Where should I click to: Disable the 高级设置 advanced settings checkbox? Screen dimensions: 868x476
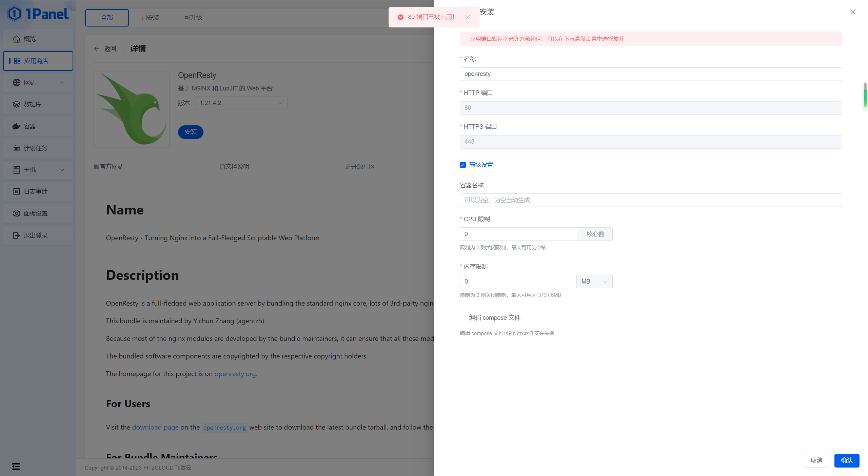click(462, 165)
